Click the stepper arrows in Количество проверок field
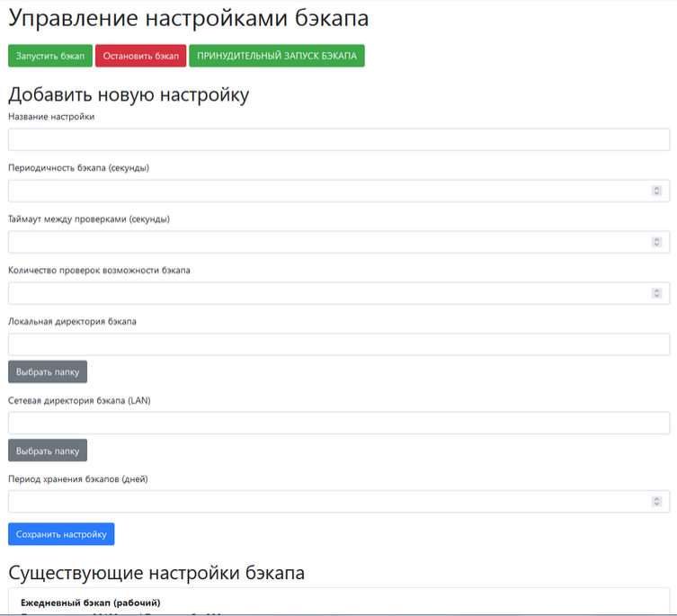 [x=656, y=293]
